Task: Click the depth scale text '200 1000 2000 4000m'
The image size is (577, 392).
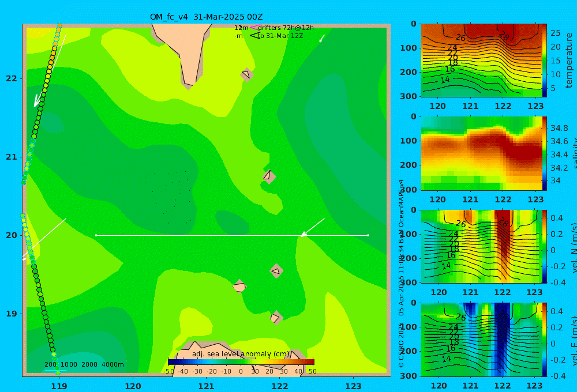Action: pos(84,364)
